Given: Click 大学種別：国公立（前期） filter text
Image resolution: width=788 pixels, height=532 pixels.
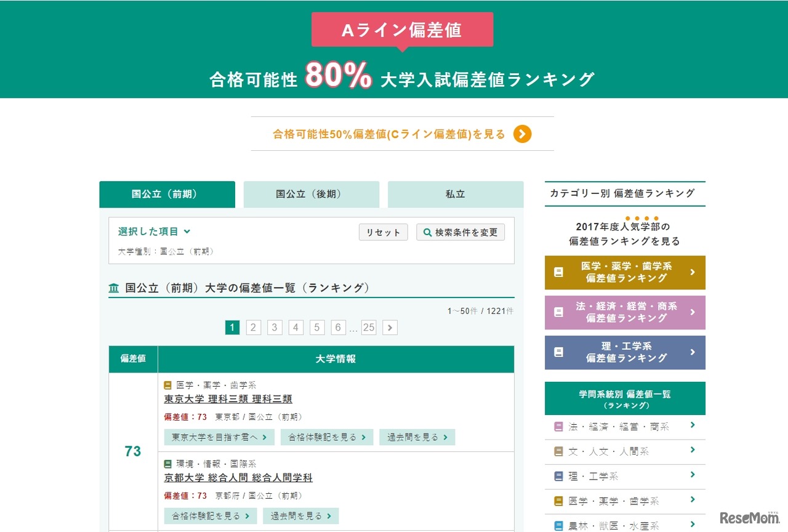Looking at the screenshot, I should (166, 251).
